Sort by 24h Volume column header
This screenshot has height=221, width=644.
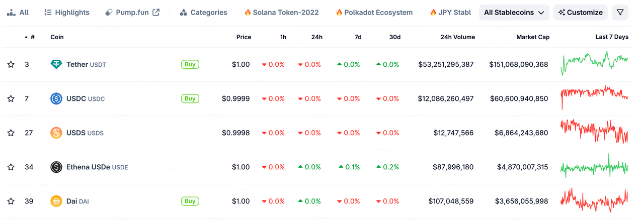457,37
